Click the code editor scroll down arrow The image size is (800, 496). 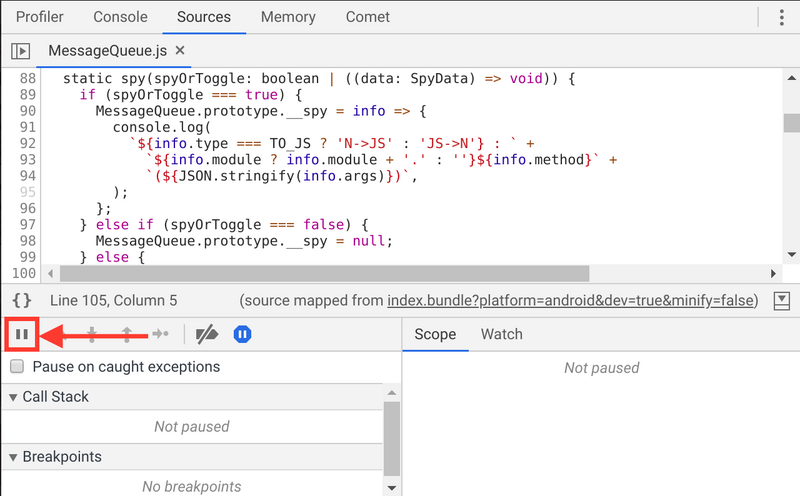tap(791, 254)
